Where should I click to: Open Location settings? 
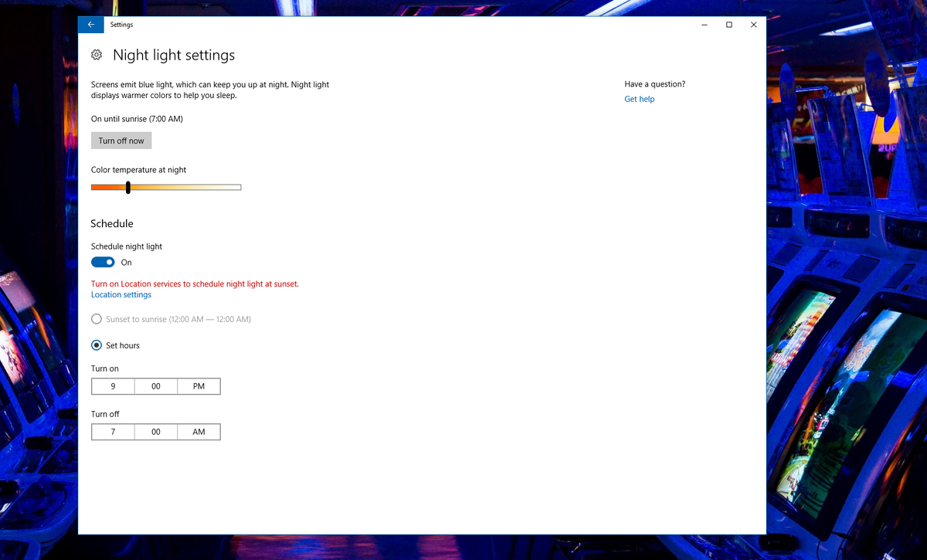(121, 294)
